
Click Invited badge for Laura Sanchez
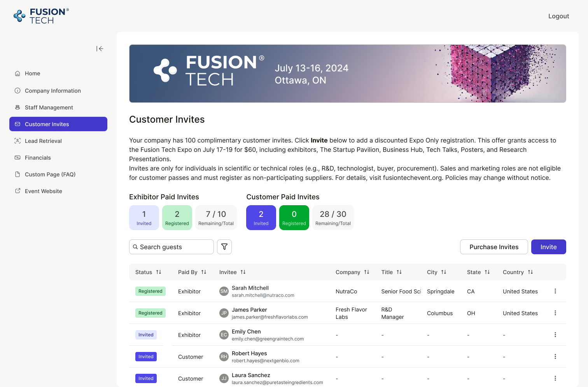146,378
